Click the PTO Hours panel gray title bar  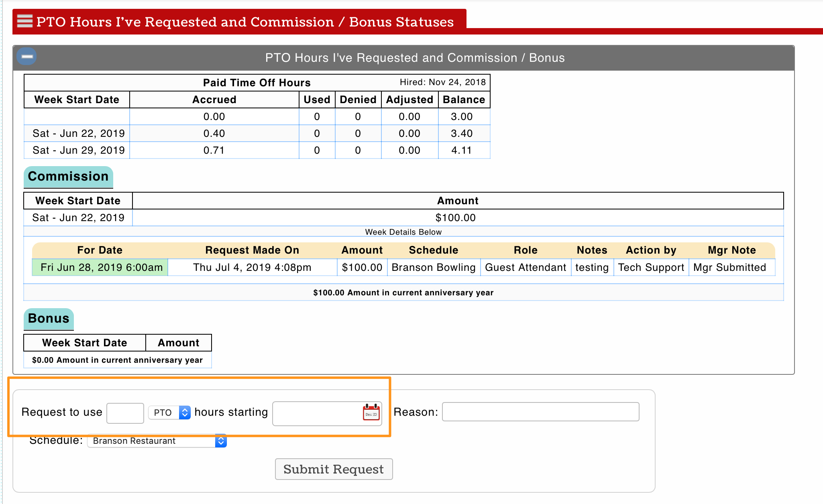tap(414, 58)
